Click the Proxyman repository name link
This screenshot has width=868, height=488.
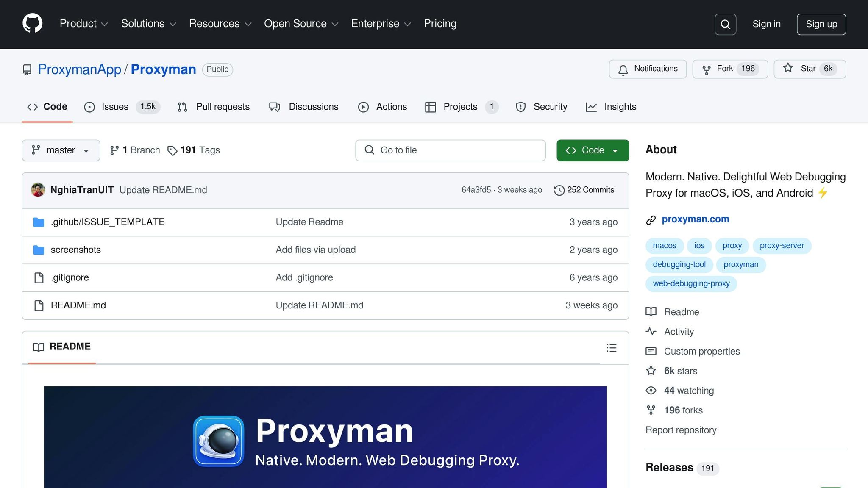(163, 69)
